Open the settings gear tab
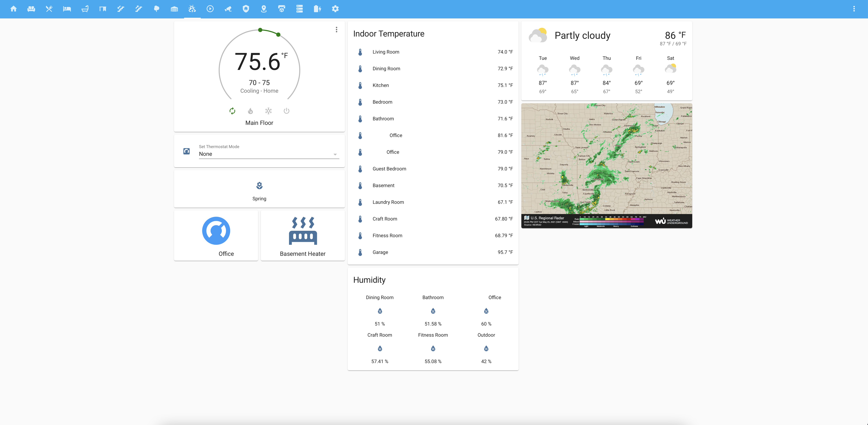 coord(335,9)
